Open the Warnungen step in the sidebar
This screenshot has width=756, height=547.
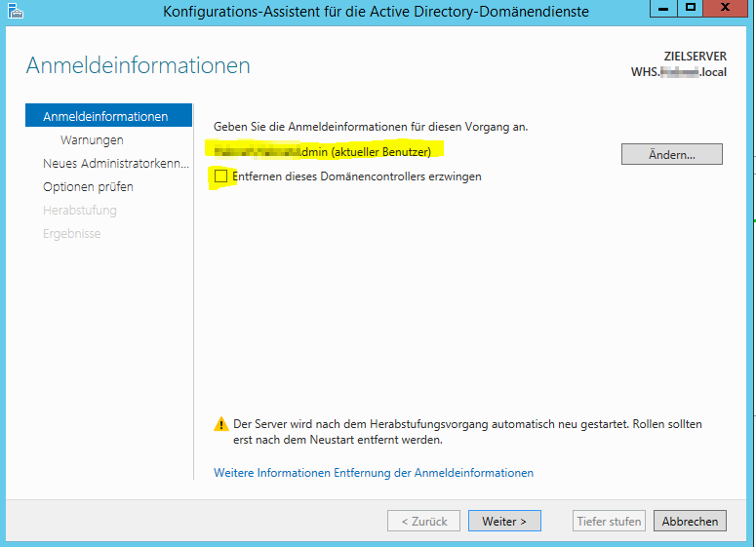pos(92,140)
